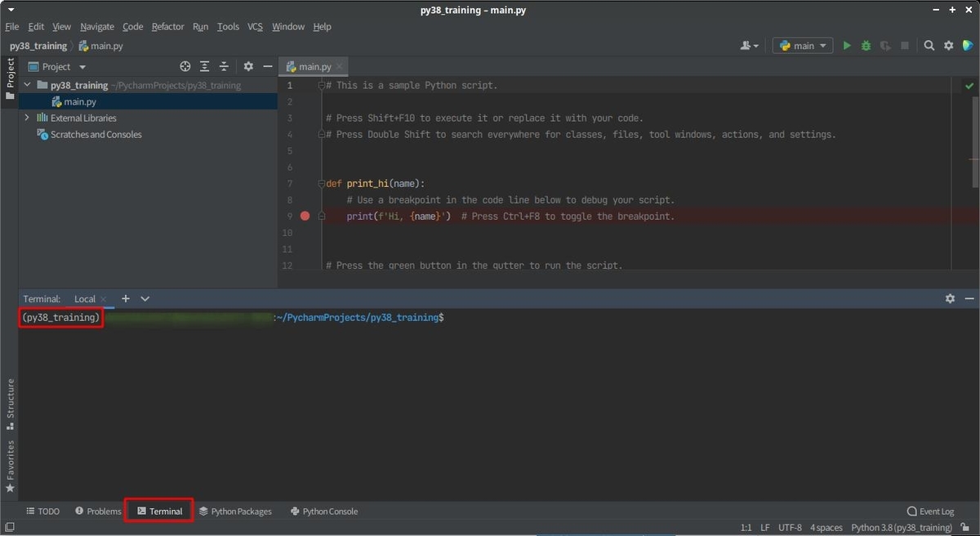Collapse all in Project panel
The image size is (980, 536).
(224, 67)
